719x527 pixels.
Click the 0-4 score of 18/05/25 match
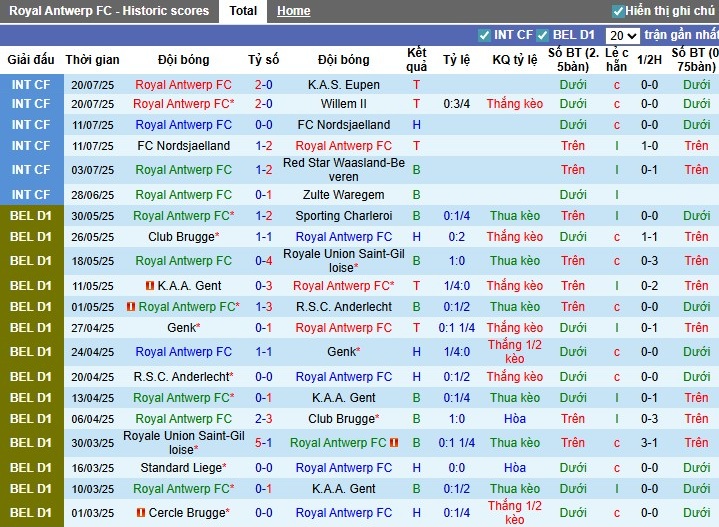pos(264,261)
